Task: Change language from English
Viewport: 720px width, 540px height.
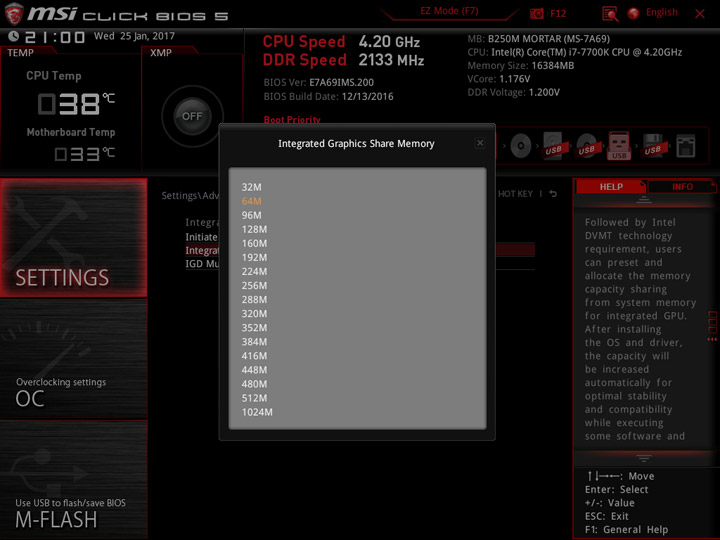Action: (662, 12)
